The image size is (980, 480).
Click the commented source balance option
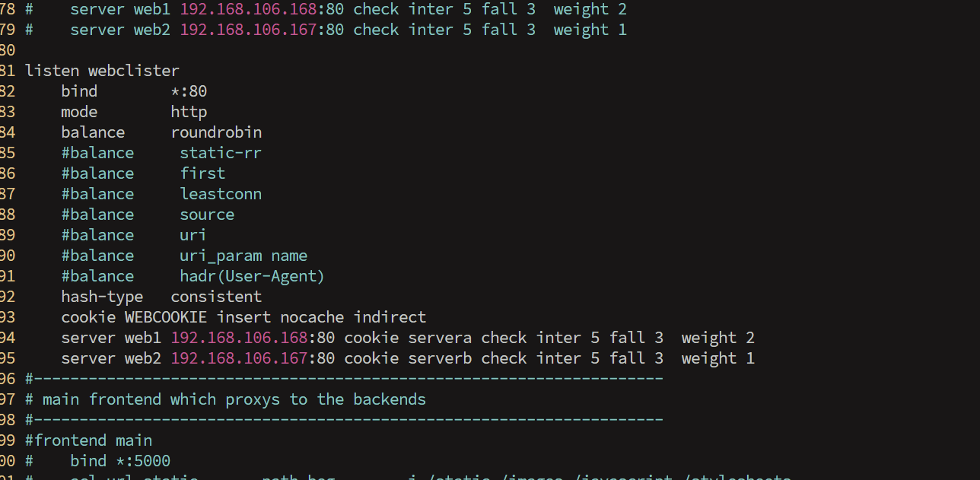tap(206, 214)
